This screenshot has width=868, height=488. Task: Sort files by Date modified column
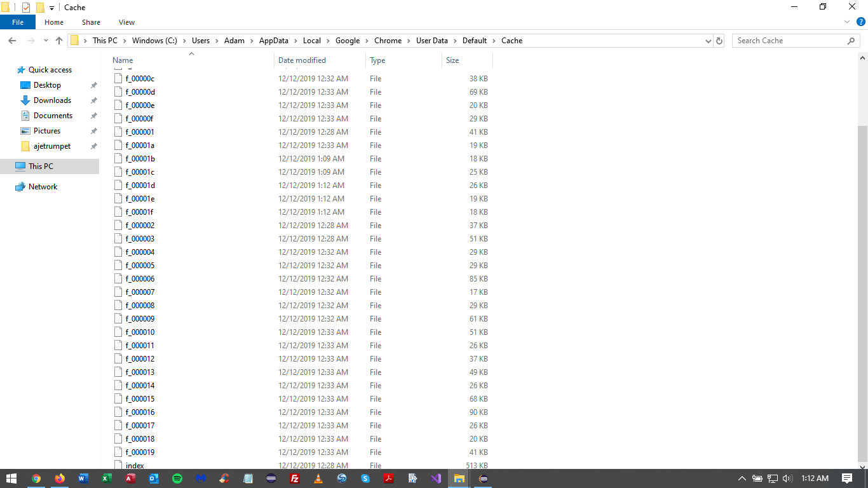(320, 60)
